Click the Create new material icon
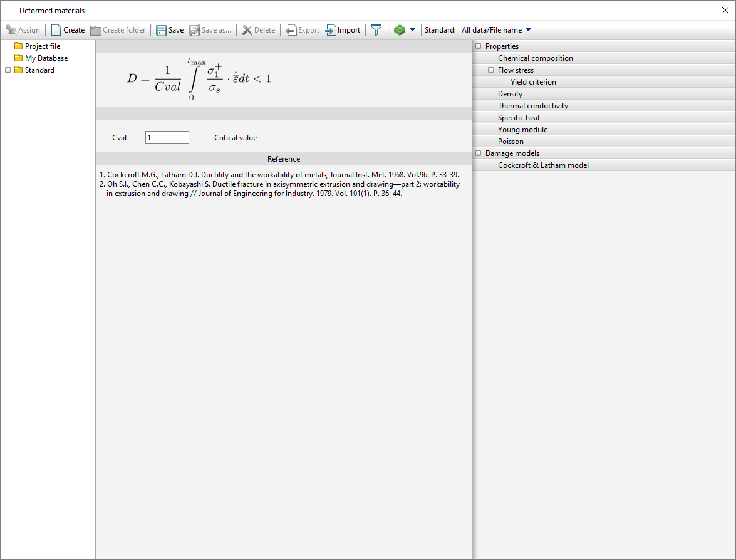 point(56,30)
